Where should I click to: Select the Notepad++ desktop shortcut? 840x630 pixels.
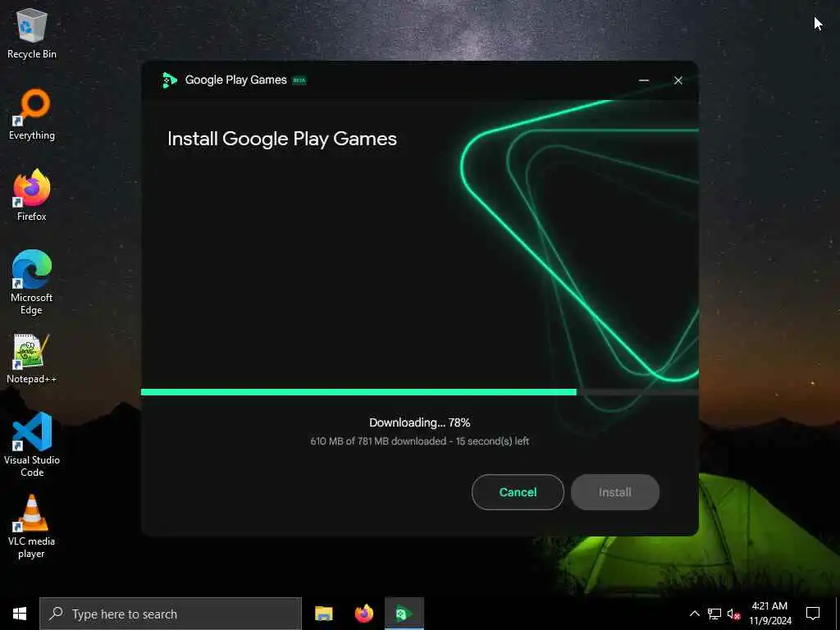(x=32, y=359)
